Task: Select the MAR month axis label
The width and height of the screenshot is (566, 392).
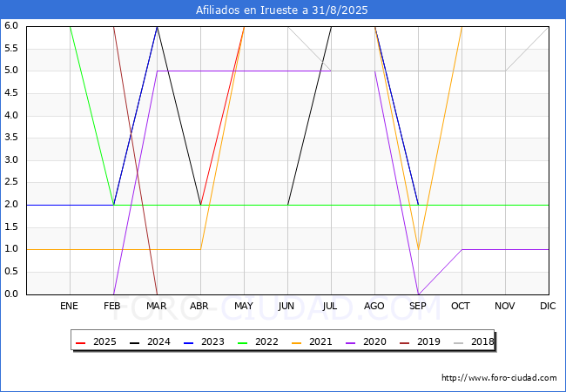Action: pyautogui.click(x=157, y=306)
